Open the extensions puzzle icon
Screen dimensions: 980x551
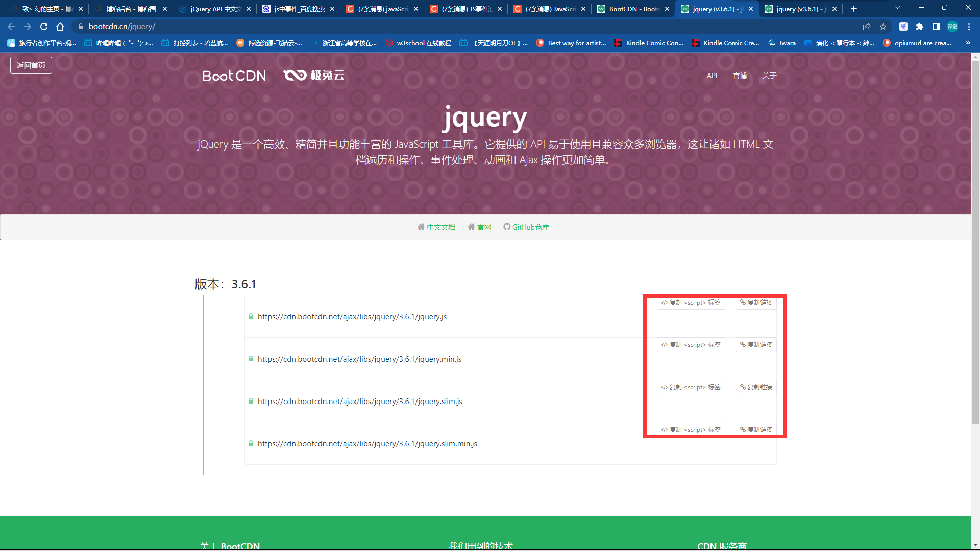(x=920, y=27)
